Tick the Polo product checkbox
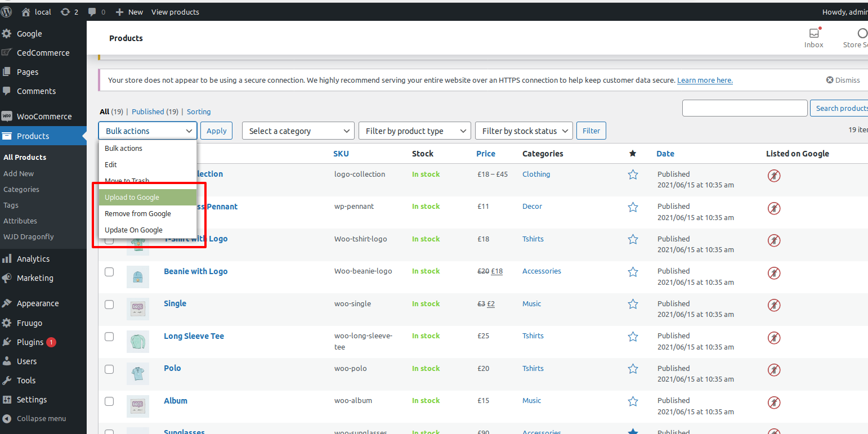868x434 pixels. (109, 369)
